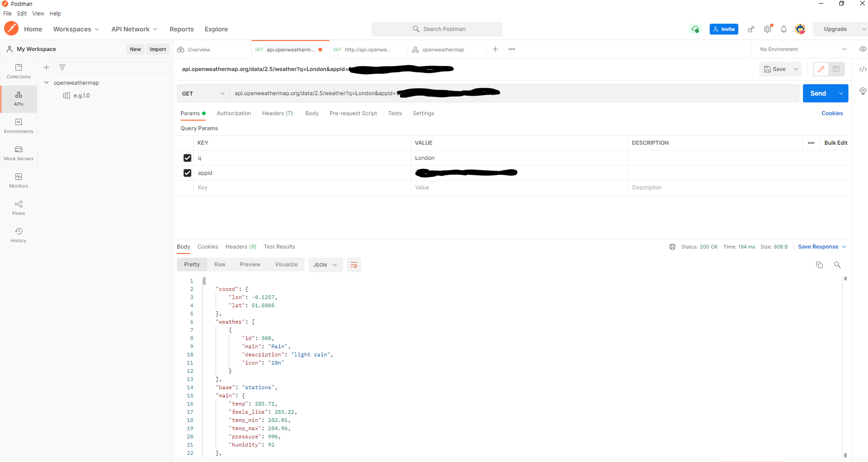
Task: Open the capture requests satellite icon
Action: (751, 29)
